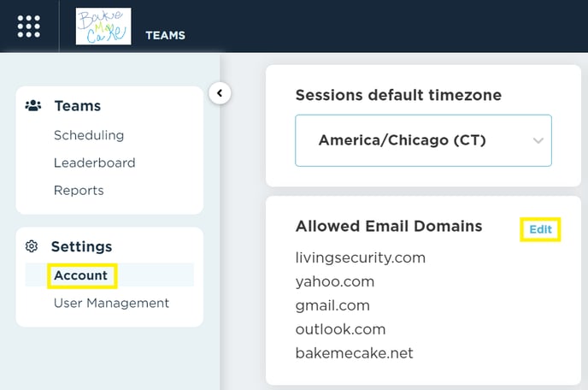Click the Teams people icon
Image resolution: width=588 pixels, height=390 pixels.
click(33, 105)
